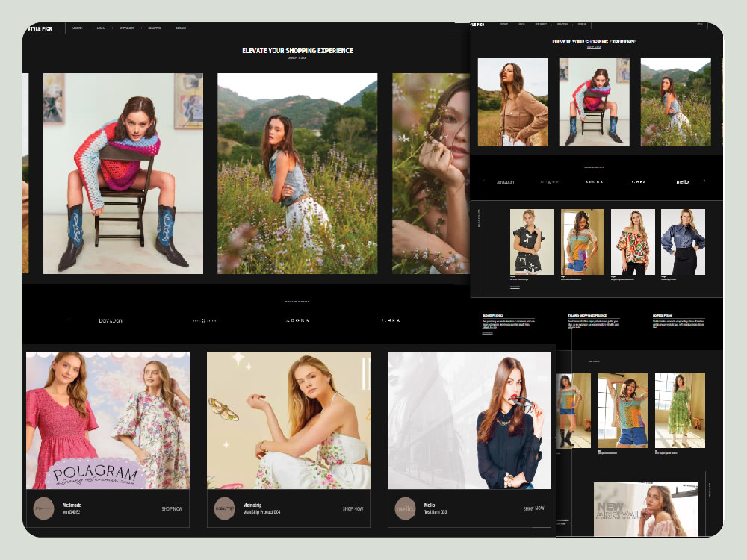Image resolution: width=747 pixels, height=560 pixels.
Task: Open the Mainstrip floral outfit banner image
Action: coord(288,420)
